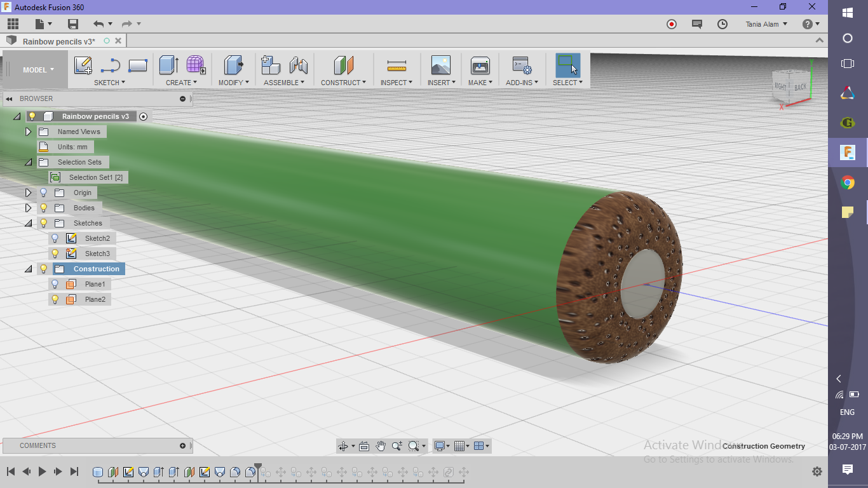The width and height of the screenshot is (868, 488).
Task: Open the Grid and Snaps dropdown
Action: click(x=463, y=446)
